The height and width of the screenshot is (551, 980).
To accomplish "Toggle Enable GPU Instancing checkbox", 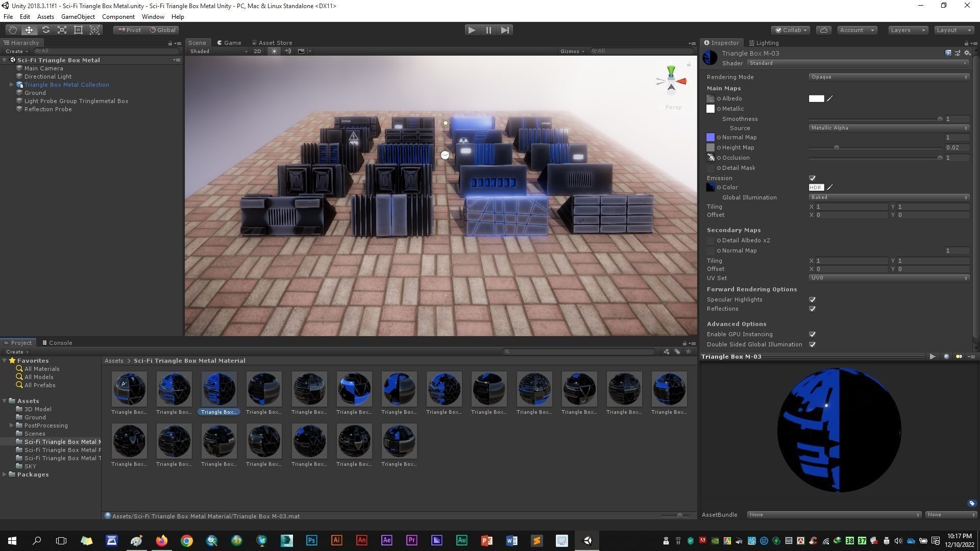I will [x=812, y=334].
